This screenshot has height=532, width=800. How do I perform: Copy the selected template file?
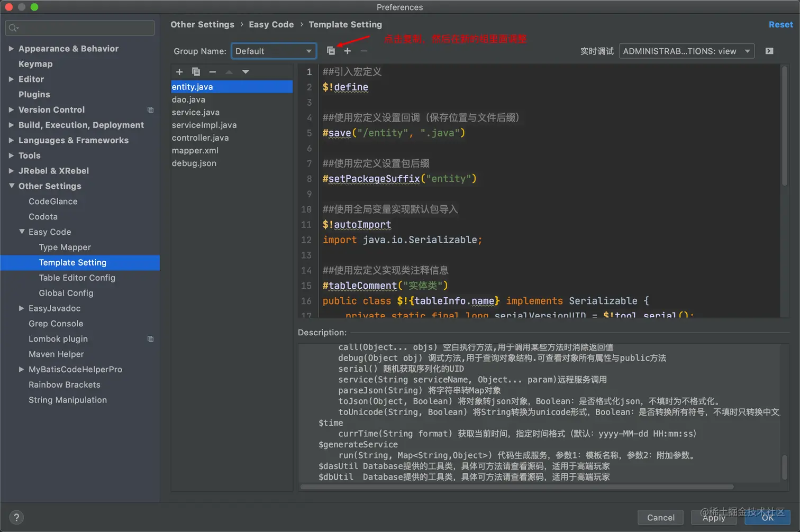196,72
